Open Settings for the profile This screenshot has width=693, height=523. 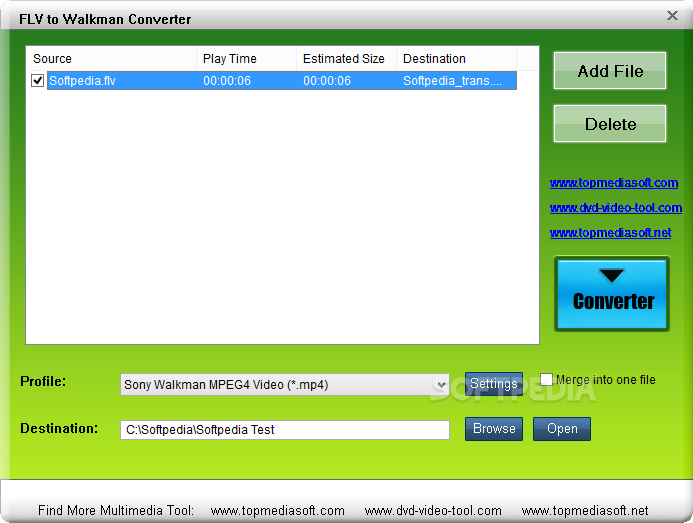coord(494,383)
